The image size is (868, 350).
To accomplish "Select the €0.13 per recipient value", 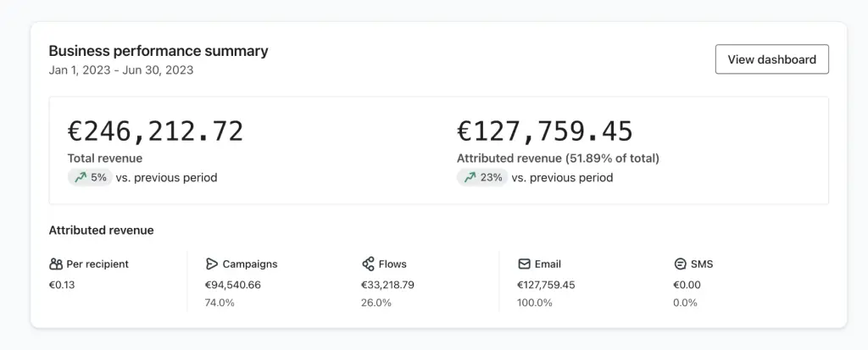I will tap(62, 286).
